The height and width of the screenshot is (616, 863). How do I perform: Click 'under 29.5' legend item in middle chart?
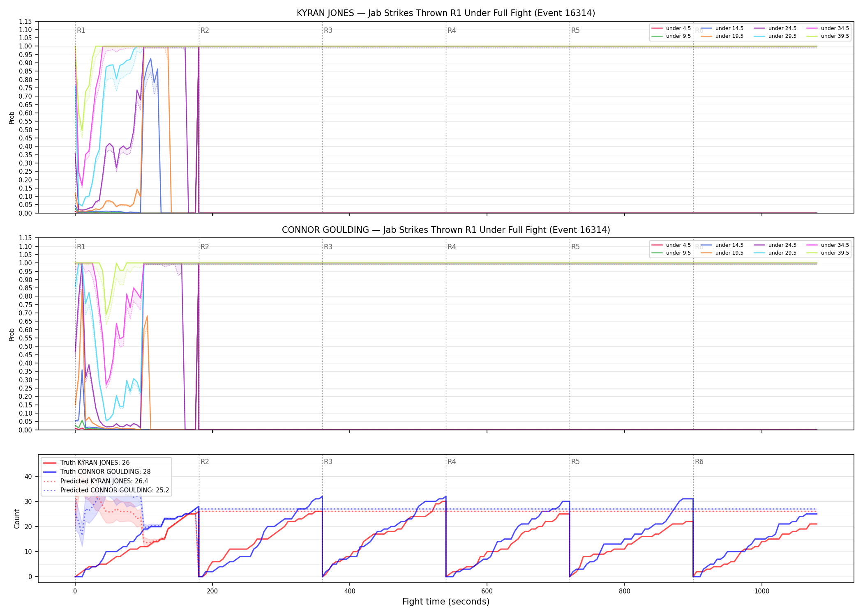(775, 253)
